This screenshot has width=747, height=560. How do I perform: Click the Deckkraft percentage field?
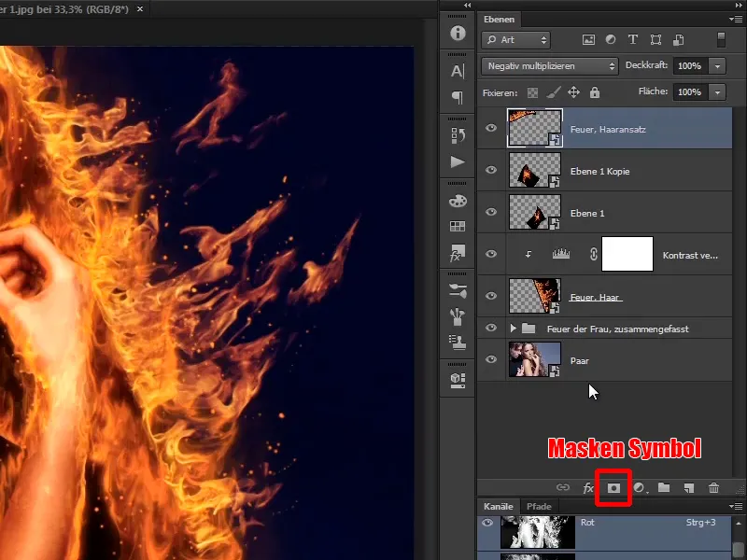pos(691,66)
